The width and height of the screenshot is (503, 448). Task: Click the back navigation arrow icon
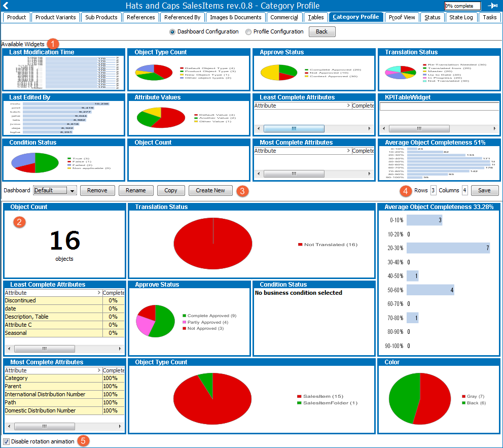(6, 6)
